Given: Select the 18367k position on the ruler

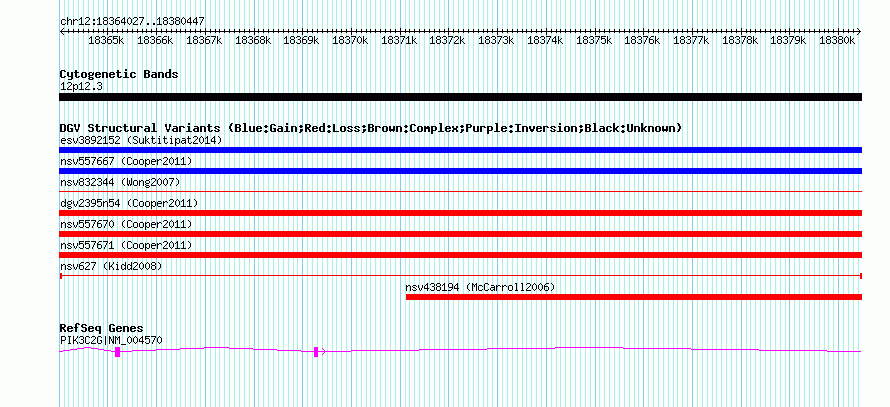Looking at the screenshot, I should click(x=204, y=41).
